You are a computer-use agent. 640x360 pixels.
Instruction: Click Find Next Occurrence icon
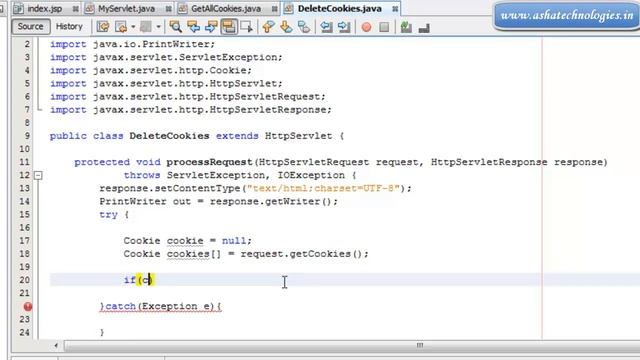pos(211,27)
